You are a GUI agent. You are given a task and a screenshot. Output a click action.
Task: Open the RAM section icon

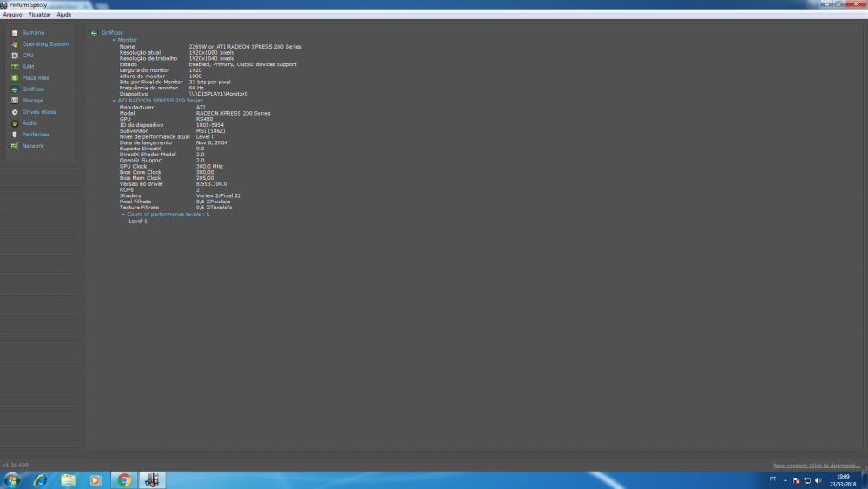pyautogui.click(x=15, y=67)
